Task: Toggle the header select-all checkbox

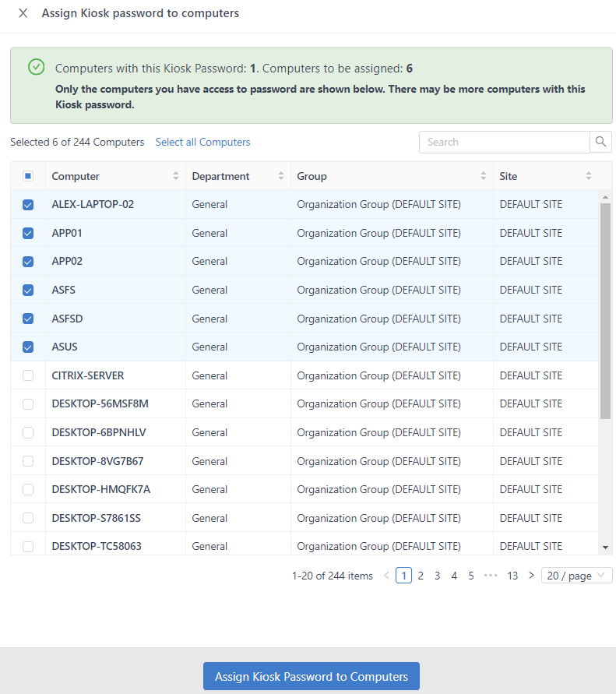Action: (28, 176)
